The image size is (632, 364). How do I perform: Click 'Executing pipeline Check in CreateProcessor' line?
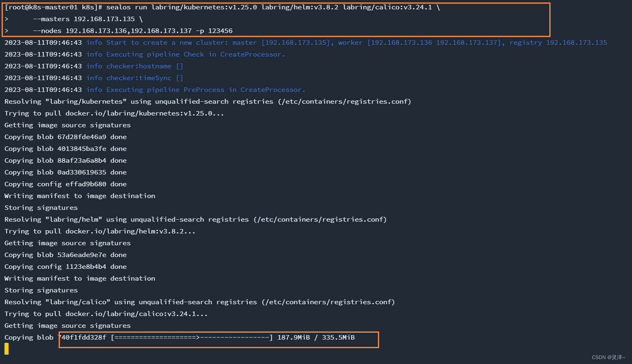click(145, 54)
